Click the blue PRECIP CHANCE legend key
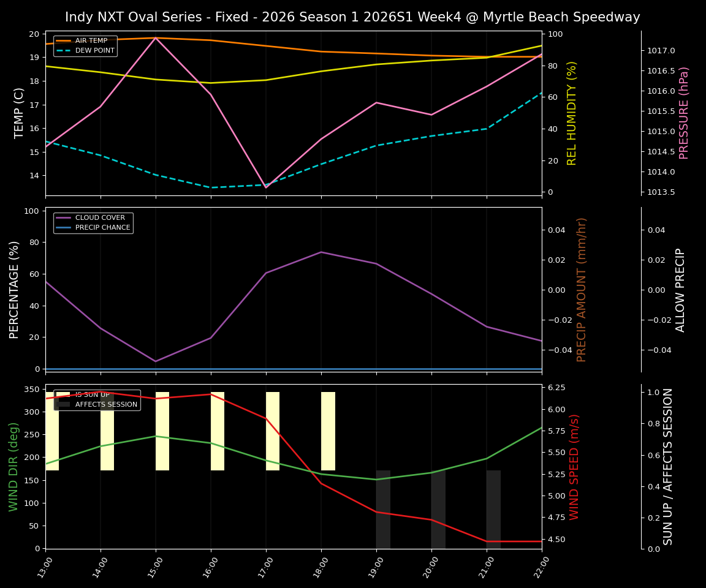 pos(63,227)
